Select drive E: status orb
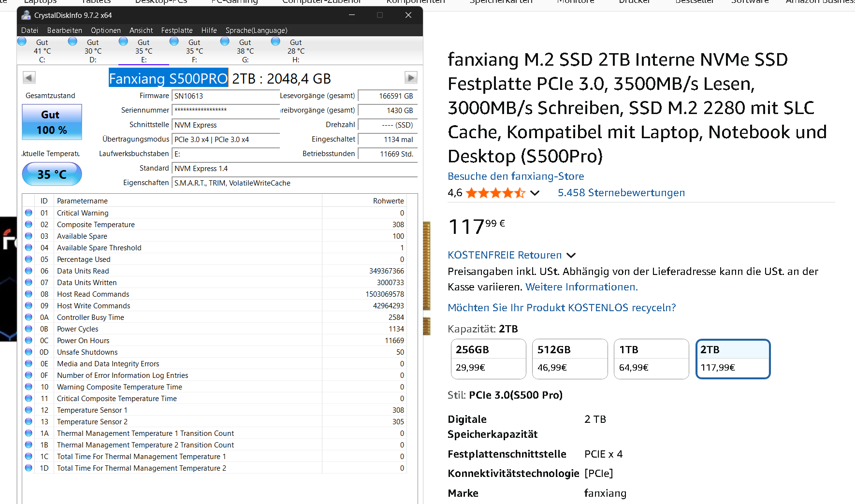 point(123,42)
